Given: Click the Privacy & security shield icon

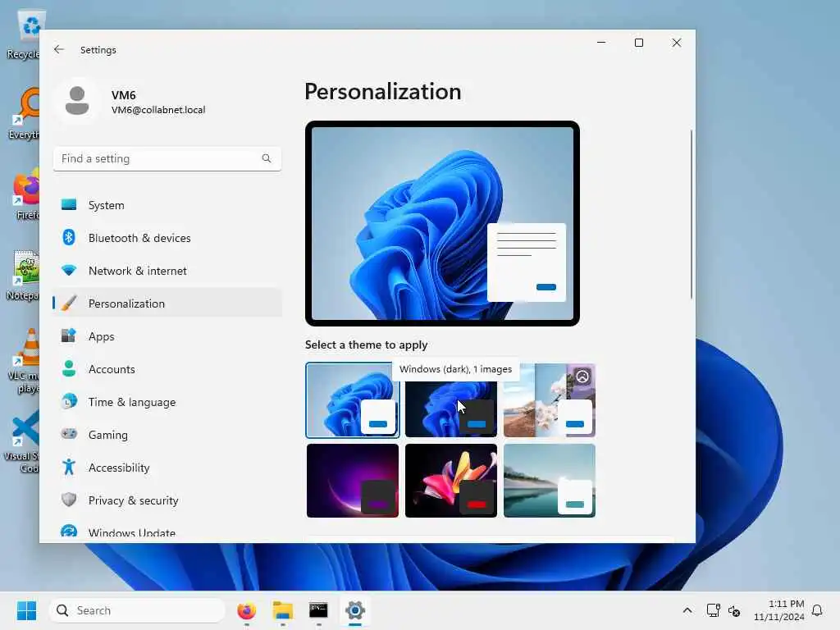Looking at the screenshot, I should coord(69,500).
